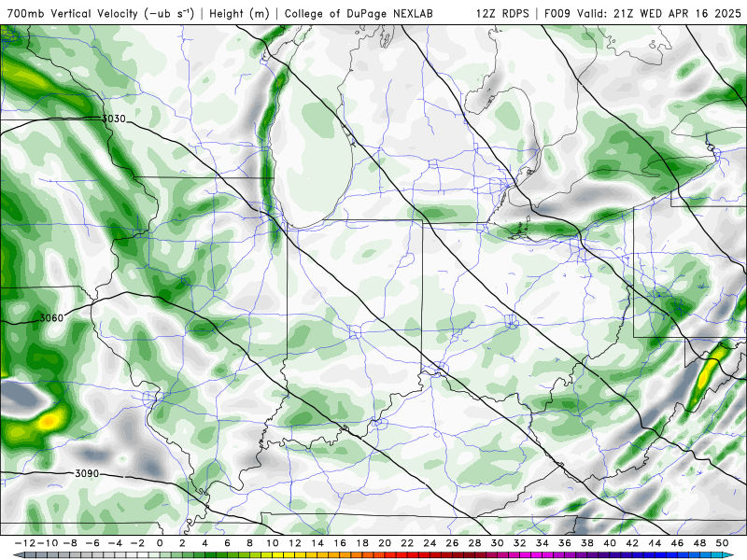Click the "Height (m)" title label
Image resolution: width=747 pixels, height=560 pixels.
[x=240, y=13]
